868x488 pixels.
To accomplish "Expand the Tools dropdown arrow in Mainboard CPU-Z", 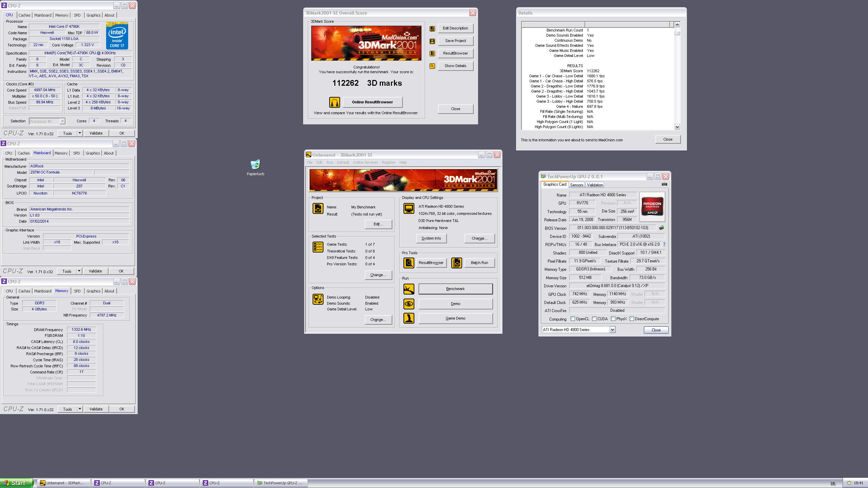I will (x=79, y=271).
